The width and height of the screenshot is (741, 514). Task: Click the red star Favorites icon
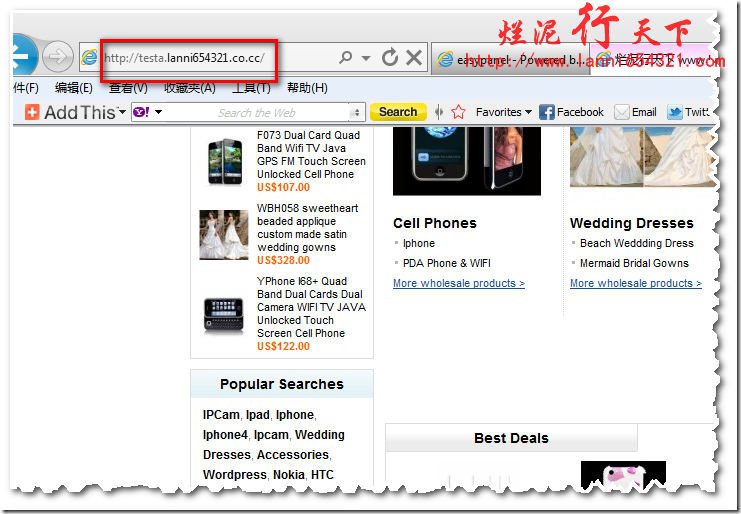click(x=458, y=112)
